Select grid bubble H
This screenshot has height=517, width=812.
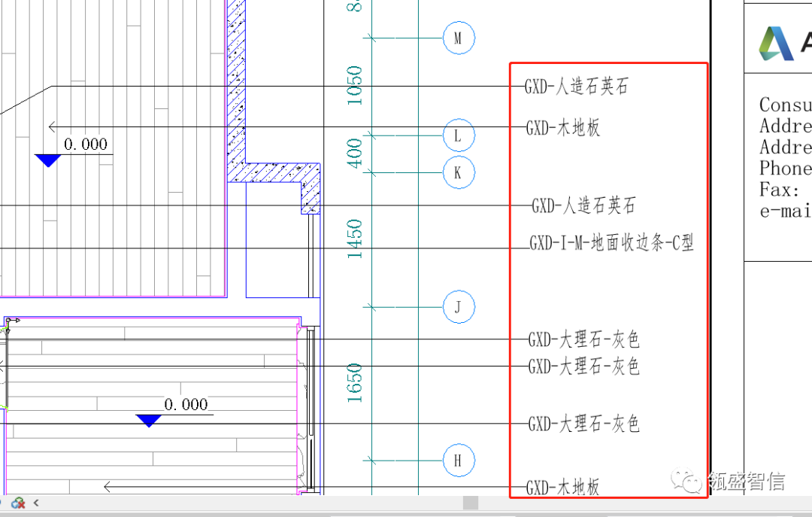[459, 460]
